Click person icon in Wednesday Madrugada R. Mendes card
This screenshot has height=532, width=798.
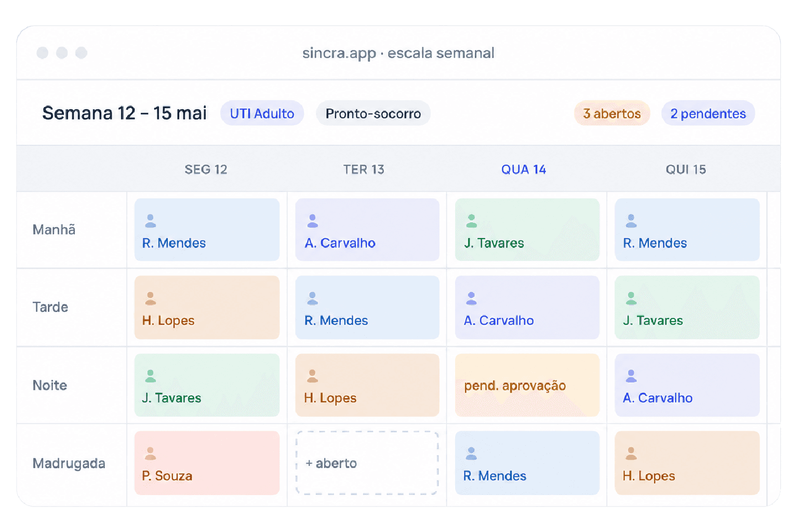(x=471, y=454)
